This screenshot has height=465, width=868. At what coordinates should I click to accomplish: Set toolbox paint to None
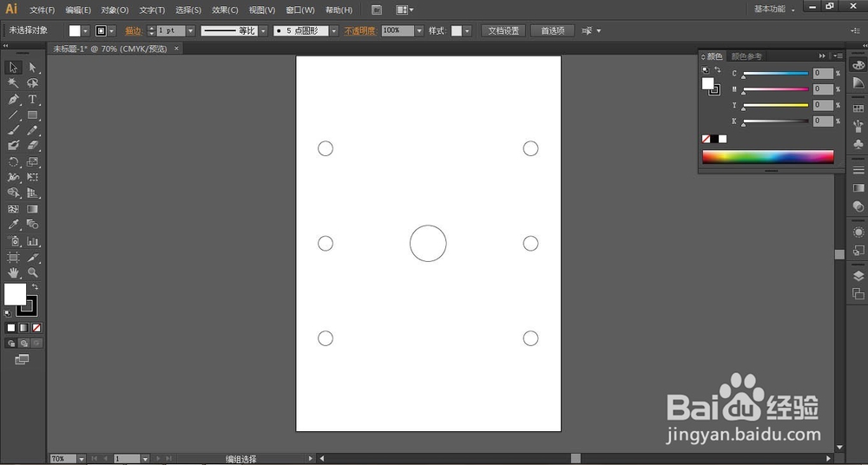pyautogui.click(x=36, y=328)
